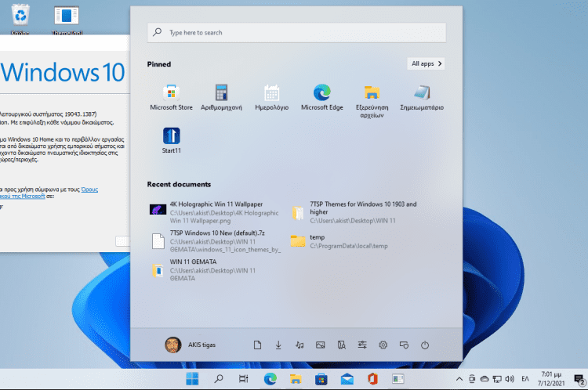Click the Recent documents heading
Image resolution: width=588 pixels, height=390 pixels.
pyautogui.click(x=179, y=184)
